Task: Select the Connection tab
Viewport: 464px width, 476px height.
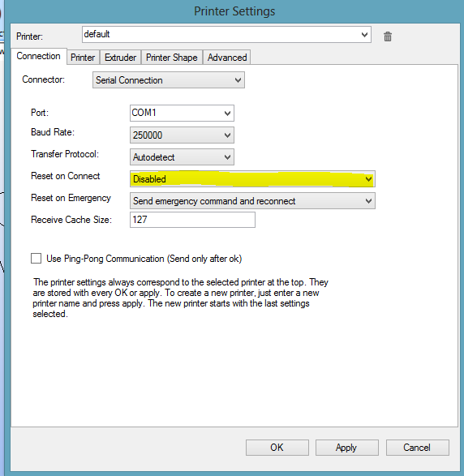Action: coord(39,56)
